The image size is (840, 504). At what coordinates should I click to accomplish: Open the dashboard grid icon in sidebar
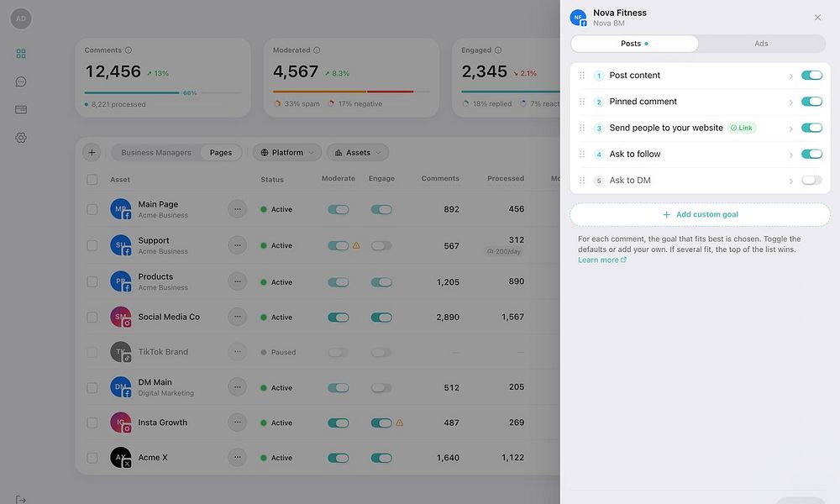[x=21, y=54]
